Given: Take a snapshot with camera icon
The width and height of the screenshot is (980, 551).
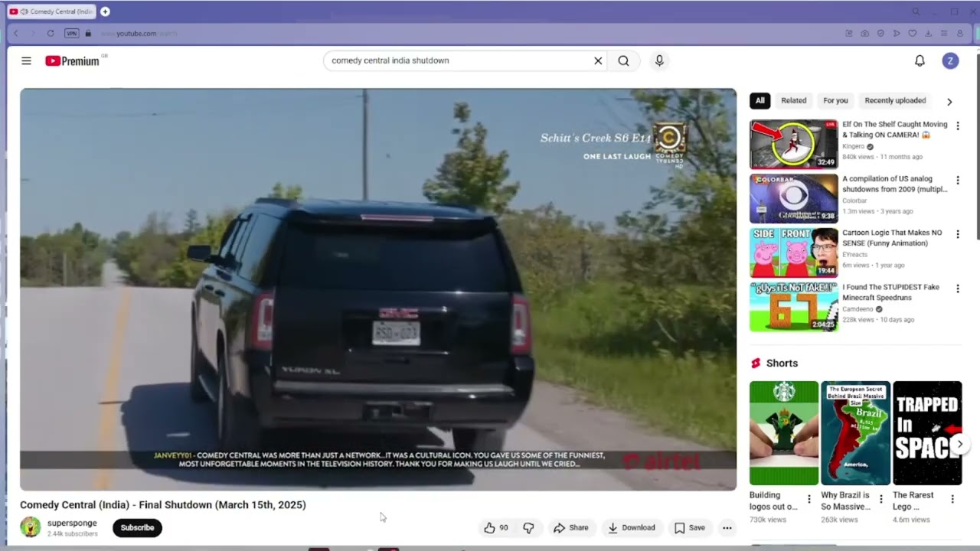Looking at the screenshot, I should [x=864, y=33].
